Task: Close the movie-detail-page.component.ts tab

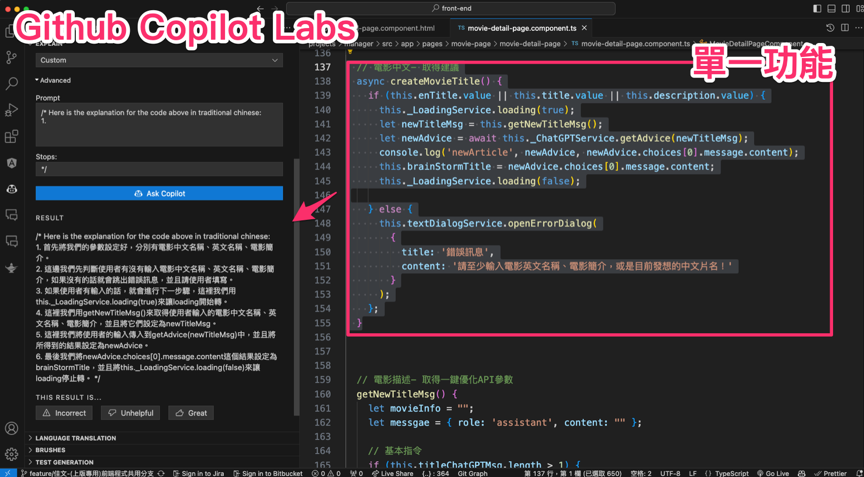Action: click(584, 28)
